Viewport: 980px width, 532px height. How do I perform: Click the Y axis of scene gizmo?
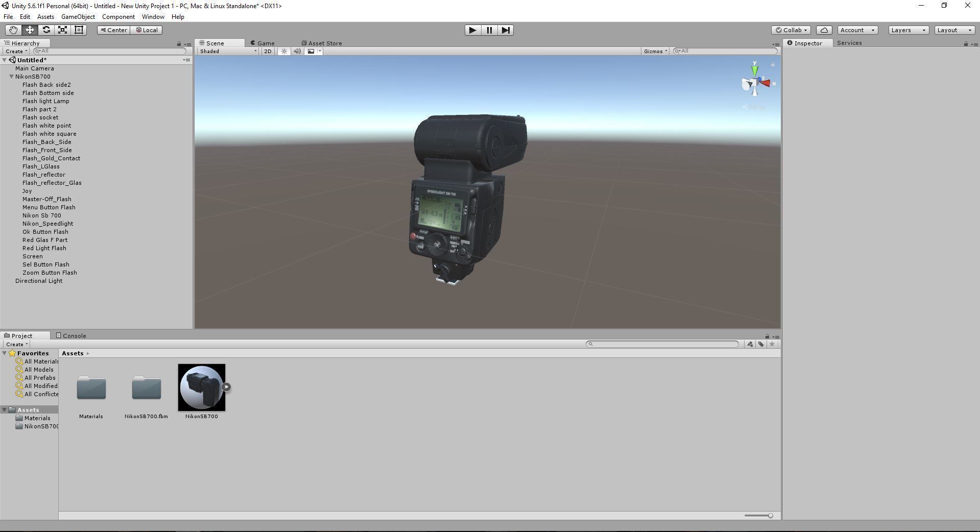coord(755,69)
